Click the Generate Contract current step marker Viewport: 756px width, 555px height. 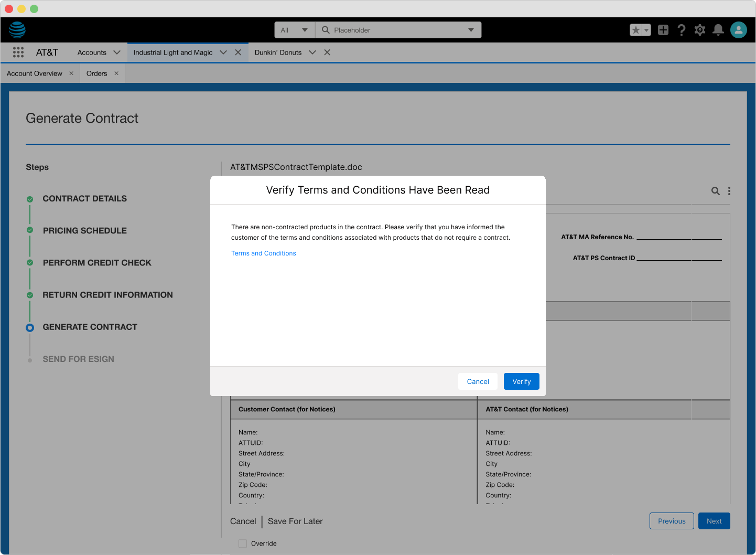pyautogui.click(x=30, y=327)
